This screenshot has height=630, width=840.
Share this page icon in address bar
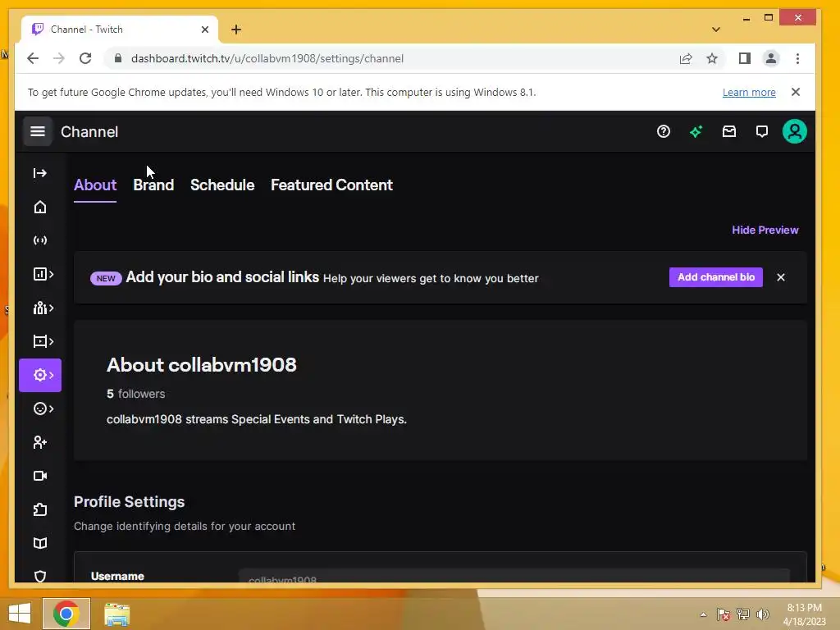pyautogui.click(x=686, y=58)
